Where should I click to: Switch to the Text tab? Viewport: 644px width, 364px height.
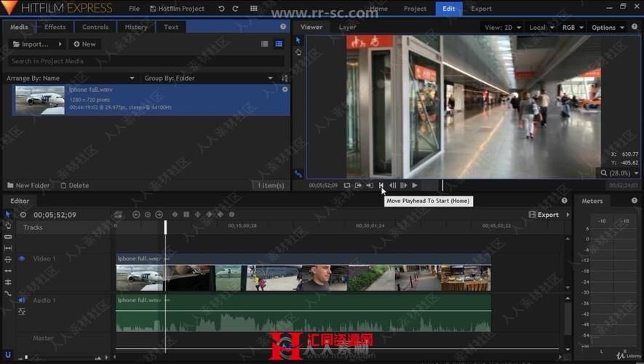(x=171, y=27)
